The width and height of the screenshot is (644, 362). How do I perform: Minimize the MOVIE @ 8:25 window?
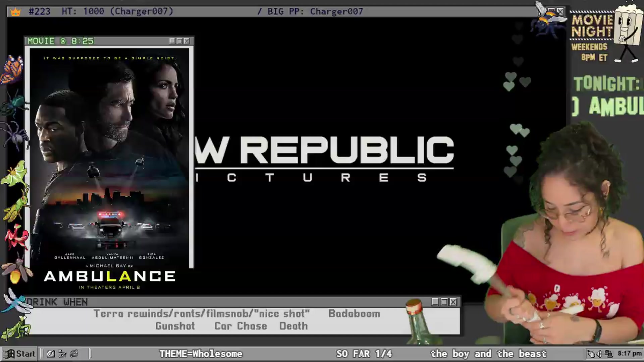[x=172, y=41]
